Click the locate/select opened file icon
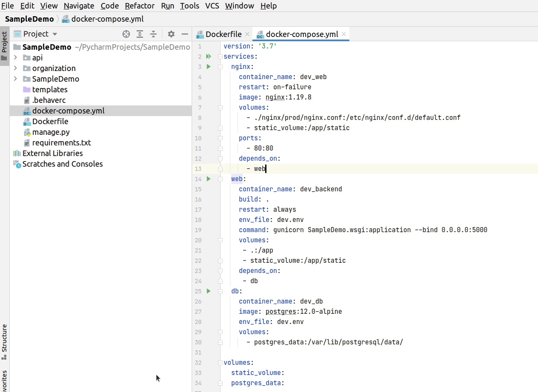 pyautogui.click(x=126, y=34)
